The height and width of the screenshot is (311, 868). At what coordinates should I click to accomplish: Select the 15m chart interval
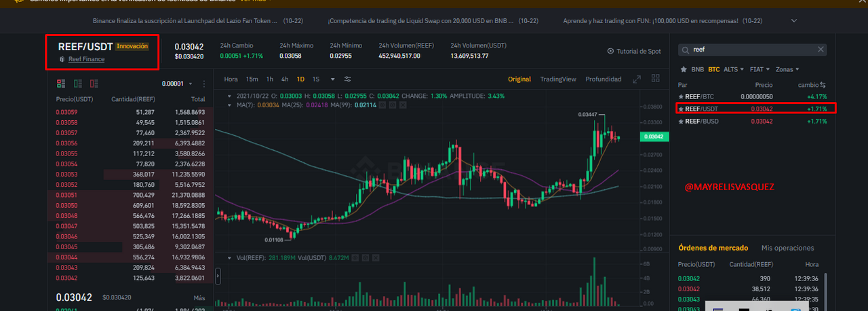(252, 79)
